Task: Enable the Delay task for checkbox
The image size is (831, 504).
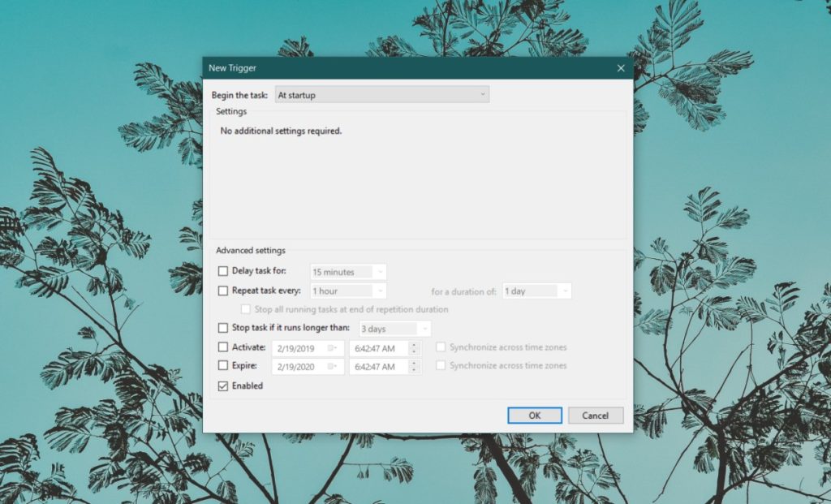Action: pyautogui.click(x=222, y=271)
